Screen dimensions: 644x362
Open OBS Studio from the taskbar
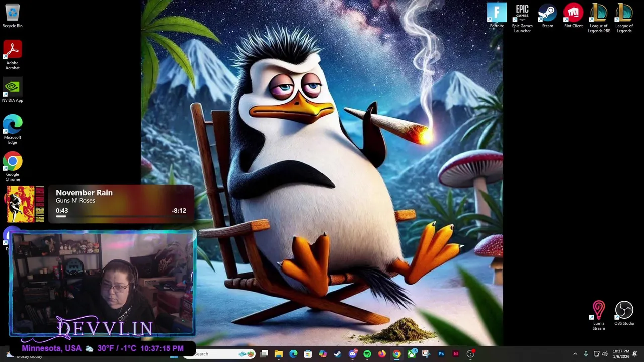(470, 354)
